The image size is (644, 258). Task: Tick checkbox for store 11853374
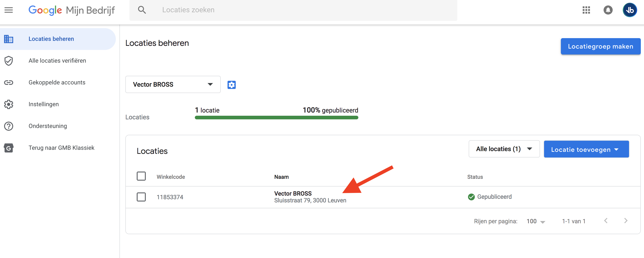pos(141,197)
